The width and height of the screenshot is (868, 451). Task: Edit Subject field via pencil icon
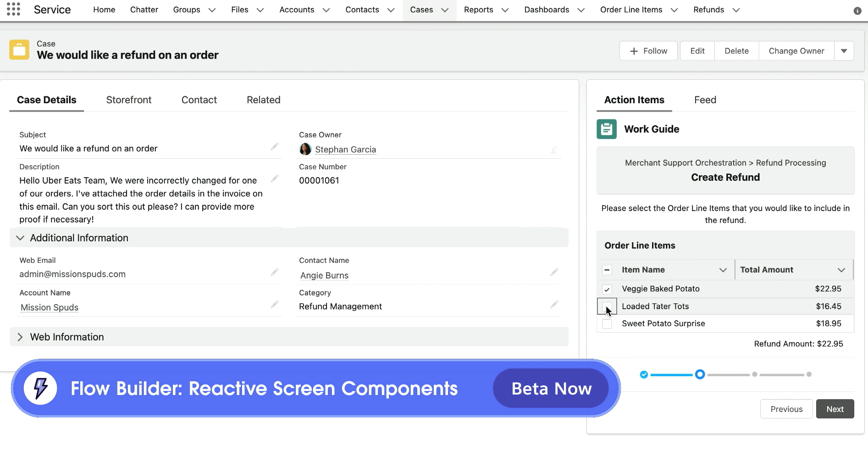(274, 147)
